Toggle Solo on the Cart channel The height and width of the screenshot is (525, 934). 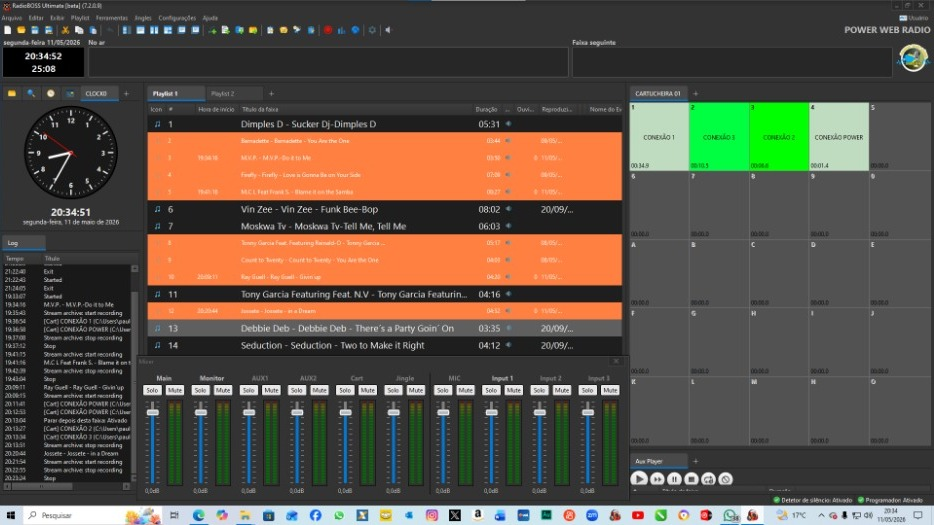click(x=345, y=390)
